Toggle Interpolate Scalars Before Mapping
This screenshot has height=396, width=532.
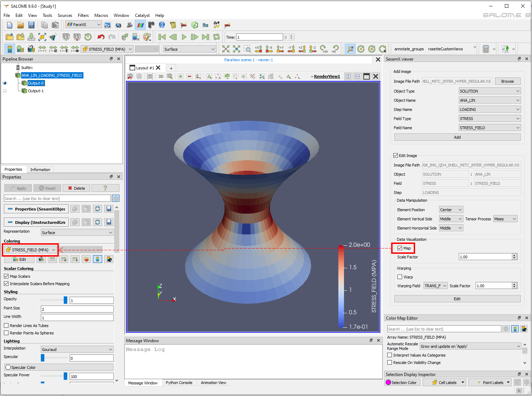point(6,284)
